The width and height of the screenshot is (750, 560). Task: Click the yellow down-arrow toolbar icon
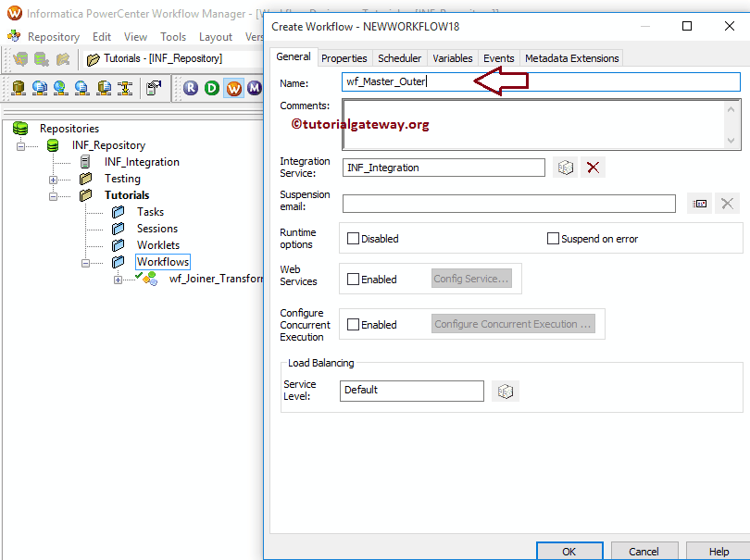pos(125,88)
